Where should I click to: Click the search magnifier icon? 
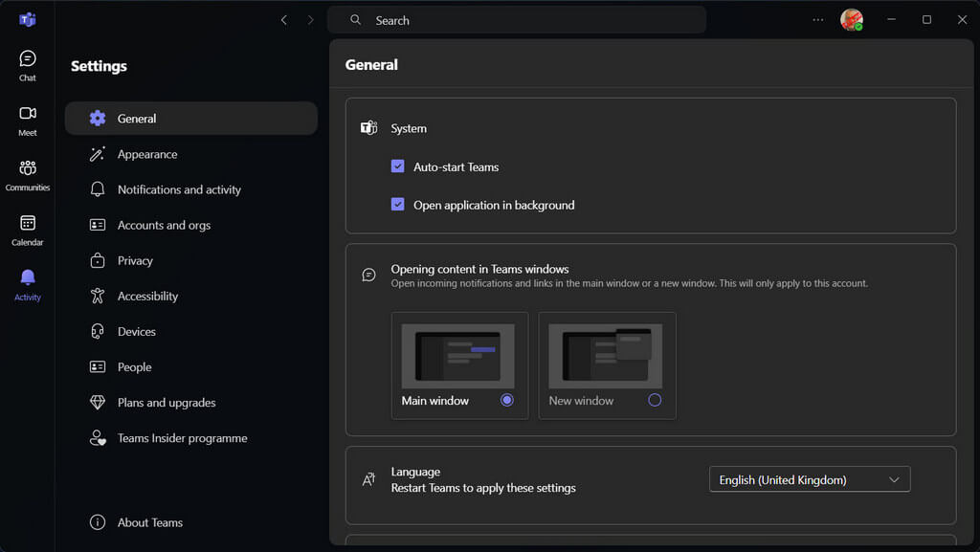356,20
